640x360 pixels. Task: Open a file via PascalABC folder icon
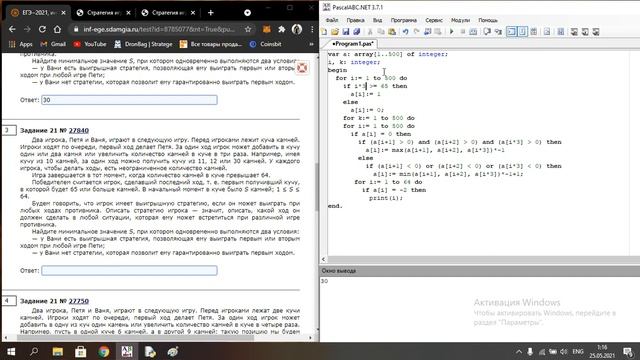(335, 32)
